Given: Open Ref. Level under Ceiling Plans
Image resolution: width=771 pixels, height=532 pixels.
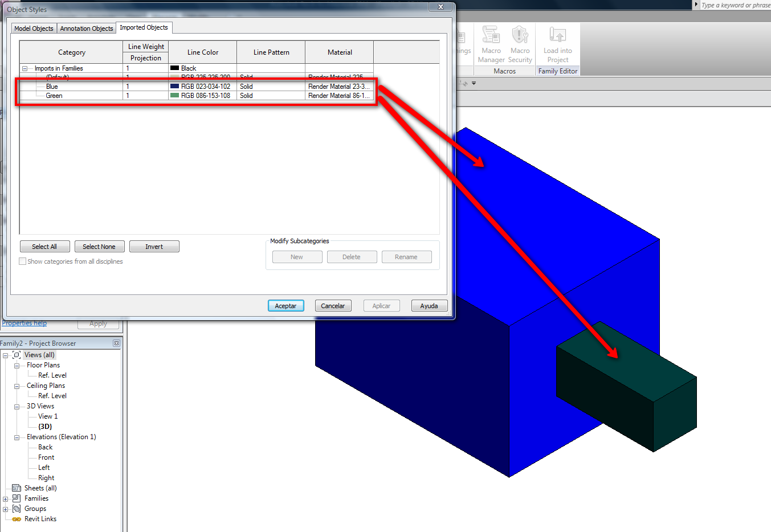Looking at the screenshot, I should click(x=52, y=396).
